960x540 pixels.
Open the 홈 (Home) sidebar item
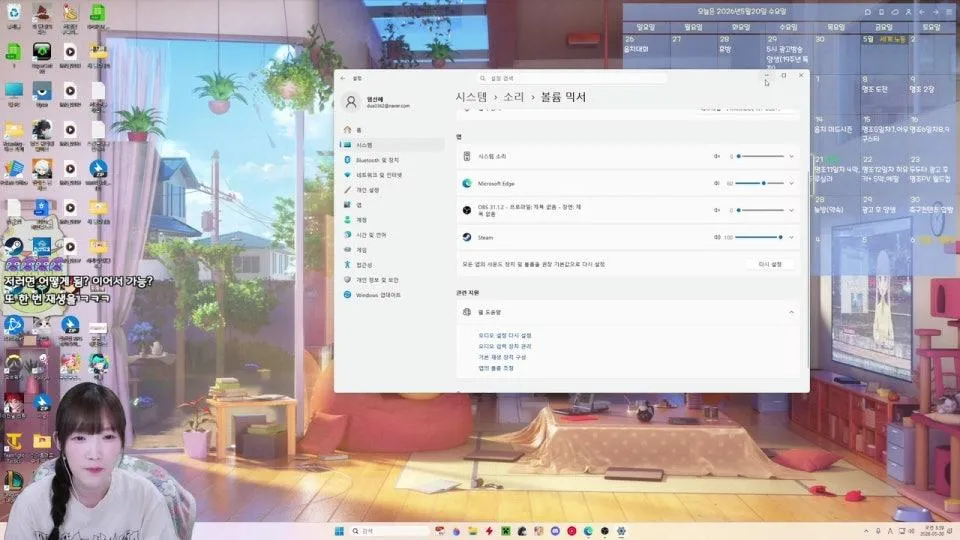click(392, 130)
